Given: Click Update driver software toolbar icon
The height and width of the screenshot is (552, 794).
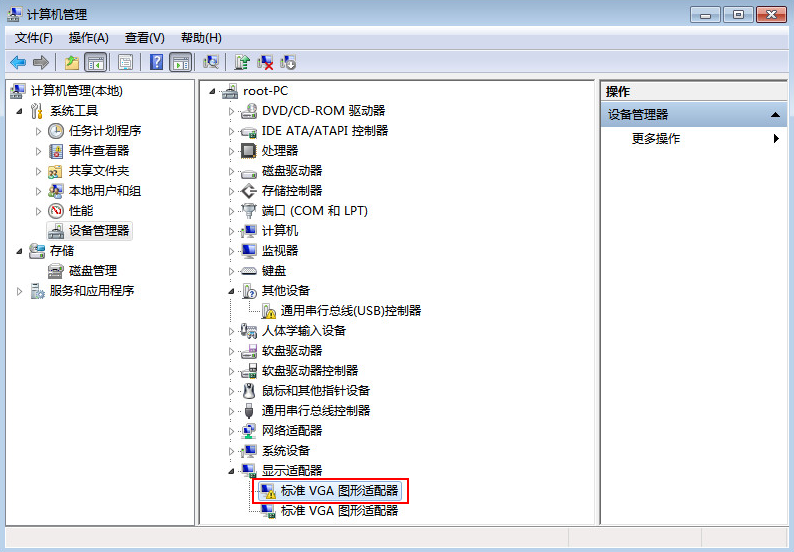Looking at the screenshot, I should pyautogui.click(x=242, y=62).
